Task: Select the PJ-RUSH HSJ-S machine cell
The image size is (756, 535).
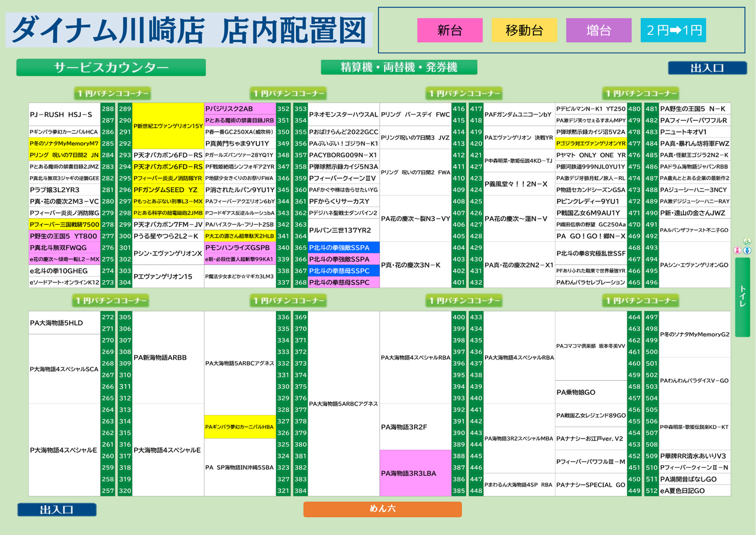Action: coord(64,115)
